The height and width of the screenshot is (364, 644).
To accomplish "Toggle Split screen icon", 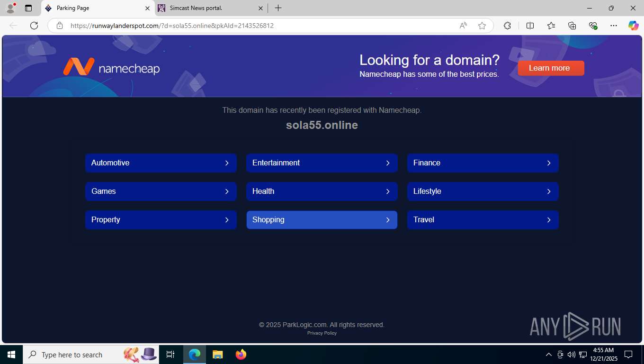I will click(x=530, y=26).
